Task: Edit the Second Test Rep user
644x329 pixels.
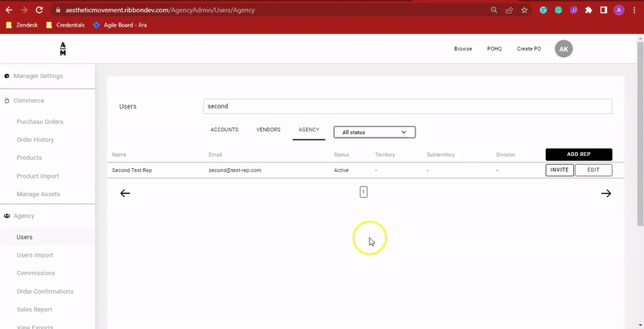Action: pyautogui.click(x=593, y=170)
